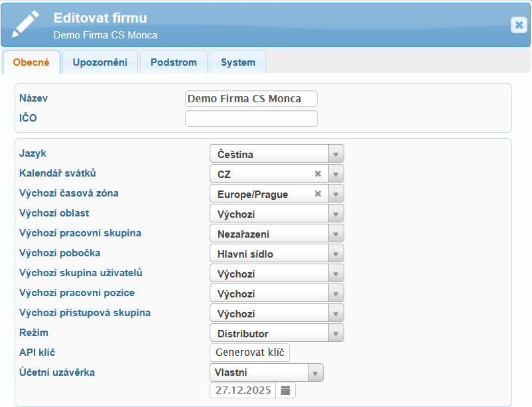Open the calendar date picker icon
The image size is (532, 407).
[x=285, y=390]
